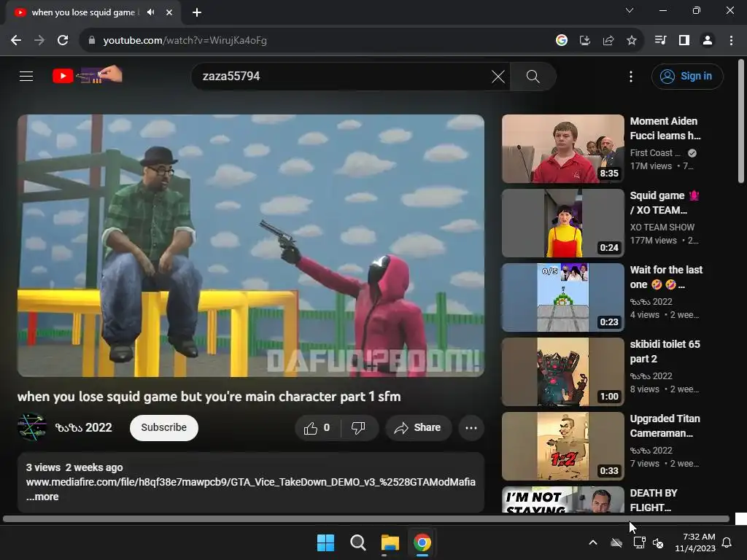The width and height of the screenshot is (747, 560).
Task: Open a new browser tab
Action: point(197,12)
